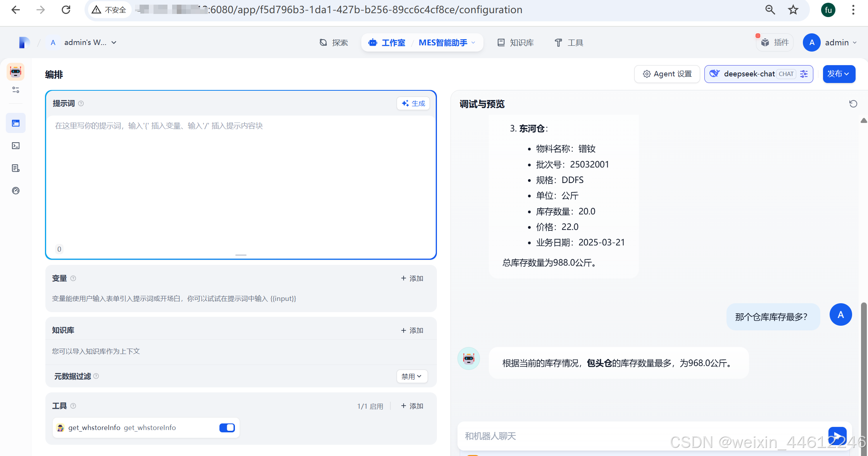Click the restart conversation refresh icon

853,104
